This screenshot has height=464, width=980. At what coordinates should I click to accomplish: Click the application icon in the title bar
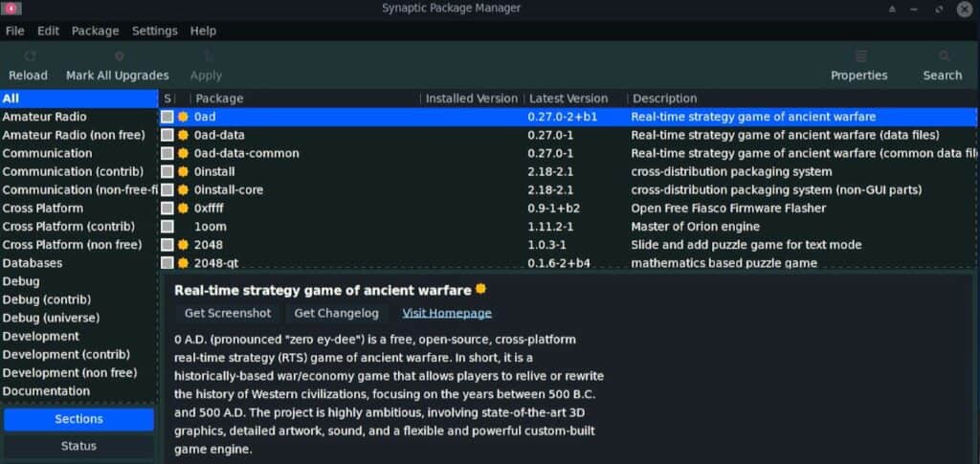(11, 9)
